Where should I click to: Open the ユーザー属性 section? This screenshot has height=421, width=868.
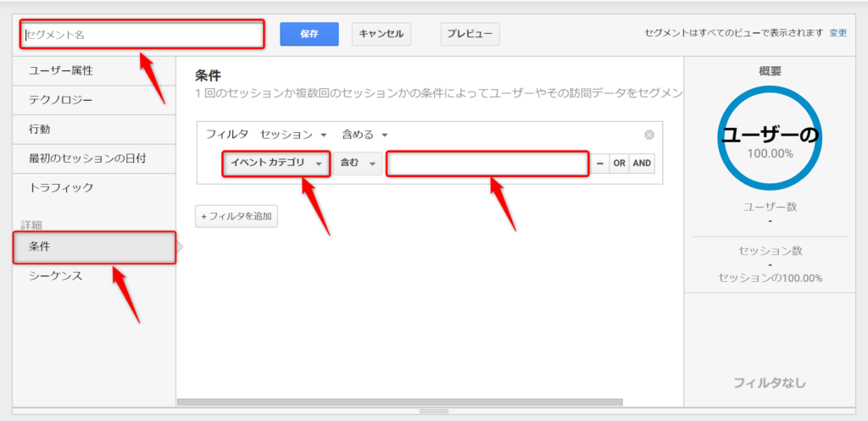pyautogui.click(x=94, y=71)
